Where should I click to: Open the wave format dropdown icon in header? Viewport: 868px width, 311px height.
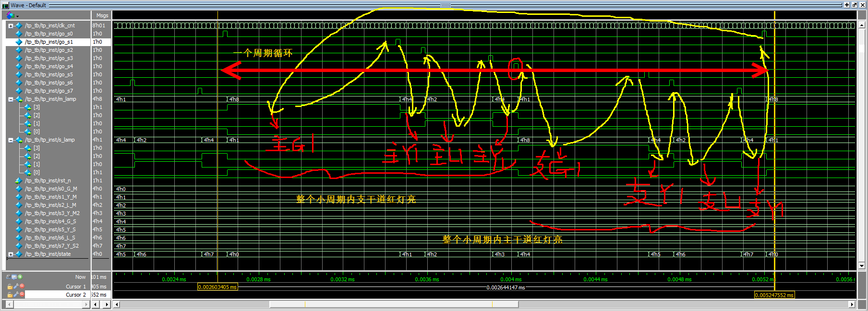coord(12,15)
